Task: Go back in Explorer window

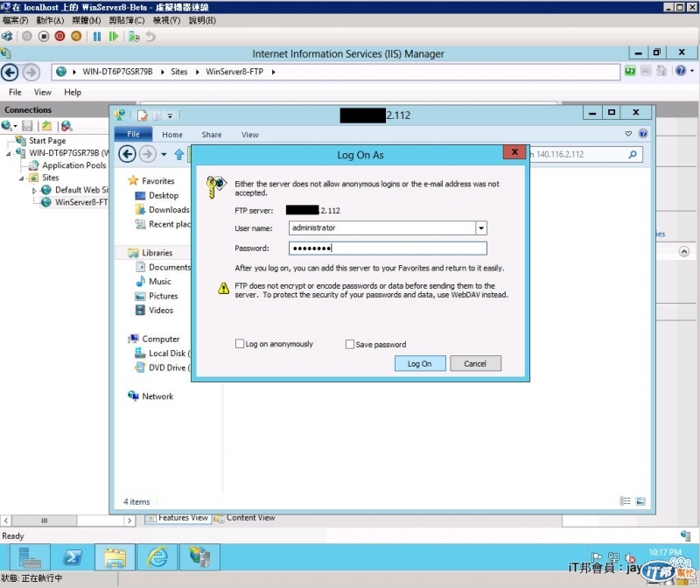Action: click(127, 155)
